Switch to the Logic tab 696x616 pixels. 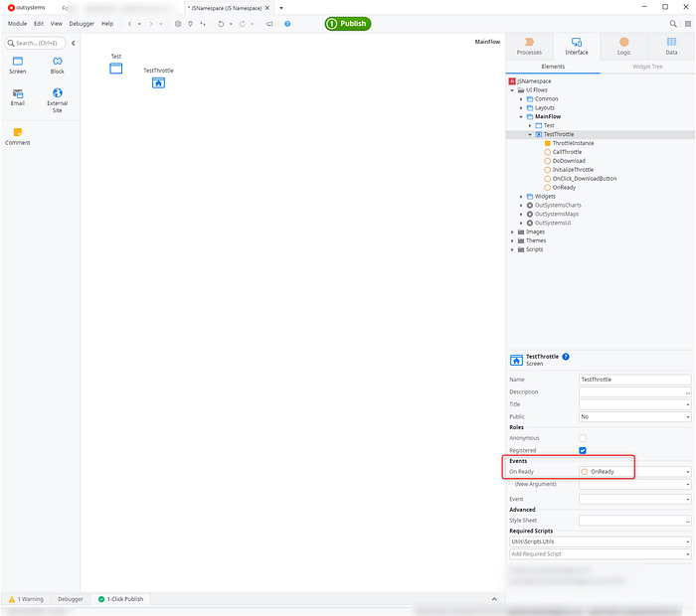623,47
